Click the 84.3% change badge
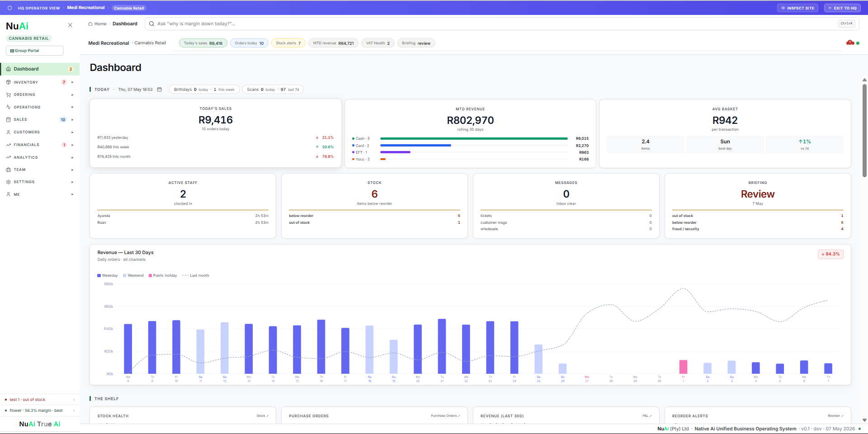Screen dimensions: 868x434 click(x=830, y=254)
